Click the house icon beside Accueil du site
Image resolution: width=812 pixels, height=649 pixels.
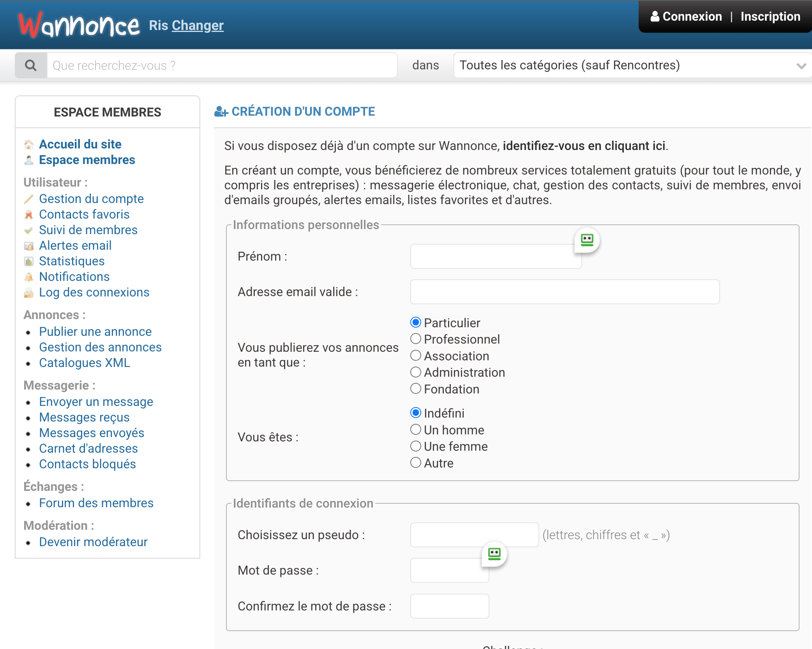29,145
